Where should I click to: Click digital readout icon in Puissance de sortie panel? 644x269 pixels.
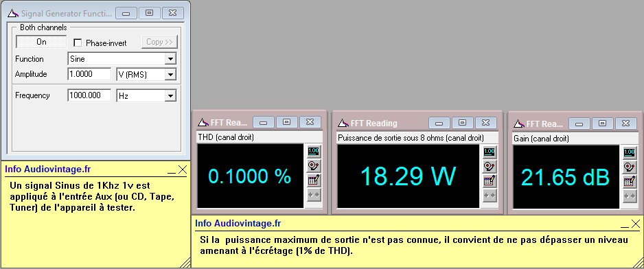[490, 152]
